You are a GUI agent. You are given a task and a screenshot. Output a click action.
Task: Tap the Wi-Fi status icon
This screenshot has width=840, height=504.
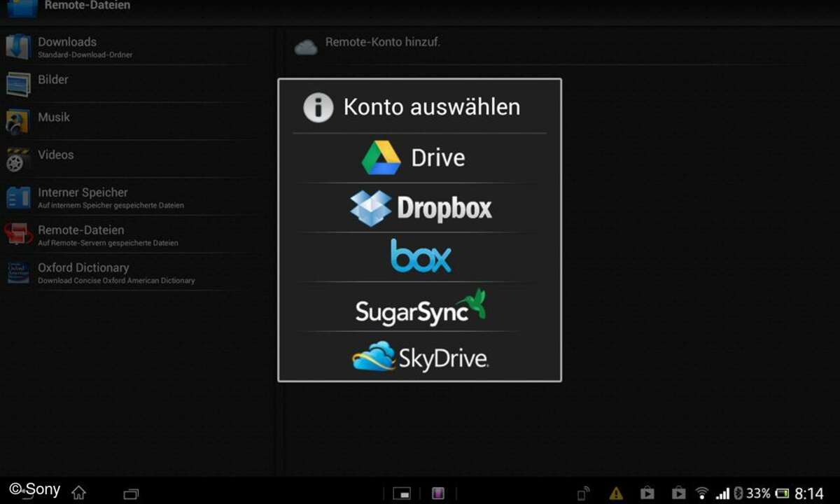point(701,493)
